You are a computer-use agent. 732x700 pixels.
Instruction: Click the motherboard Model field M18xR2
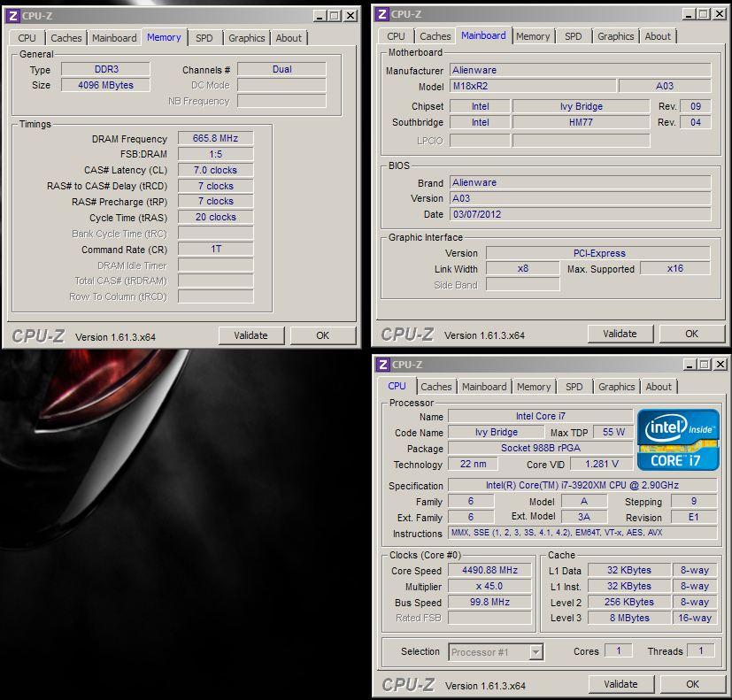click(533, 86)
